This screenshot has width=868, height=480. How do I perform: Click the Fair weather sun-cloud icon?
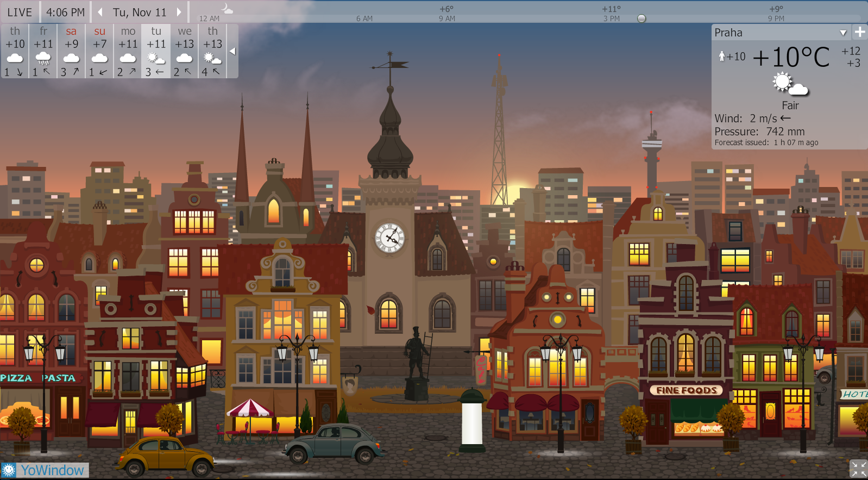tap(790, 84)
